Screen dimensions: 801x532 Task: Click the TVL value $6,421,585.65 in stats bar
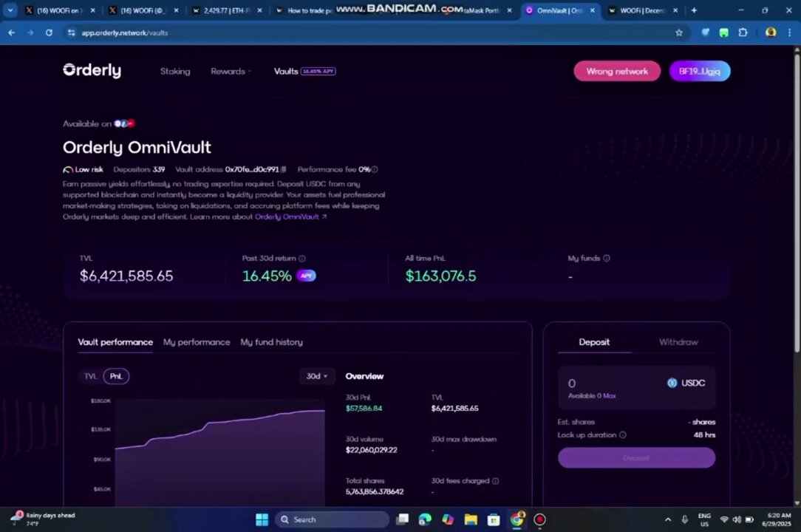126,276
